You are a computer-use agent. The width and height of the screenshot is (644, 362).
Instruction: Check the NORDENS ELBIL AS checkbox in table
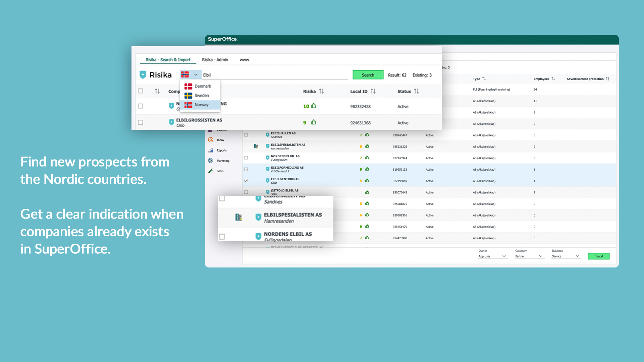click(246, 158)
